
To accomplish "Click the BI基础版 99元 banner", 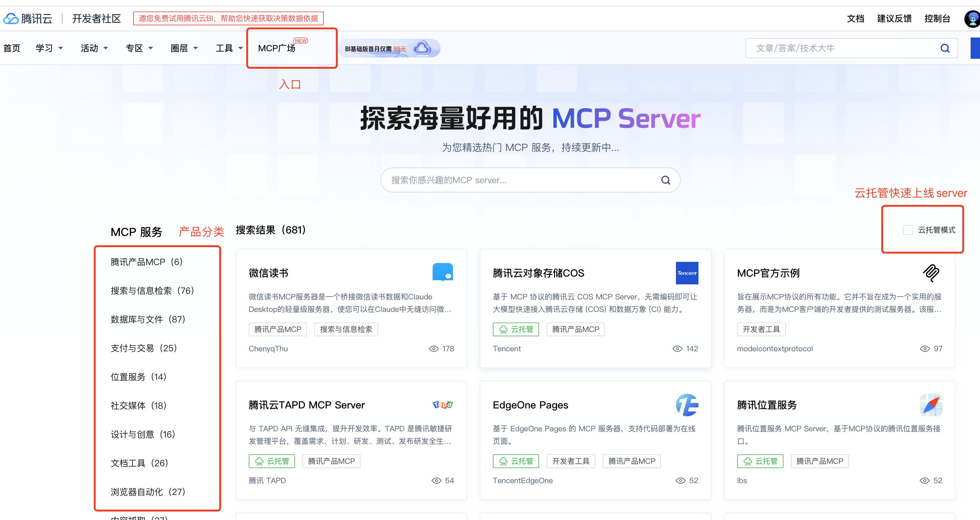I will tap(389, 48).
